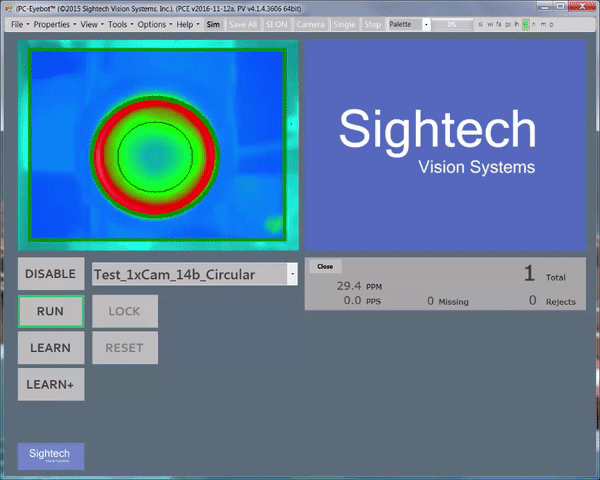Click the Sightech logo button at bottom left

point(50,456)
